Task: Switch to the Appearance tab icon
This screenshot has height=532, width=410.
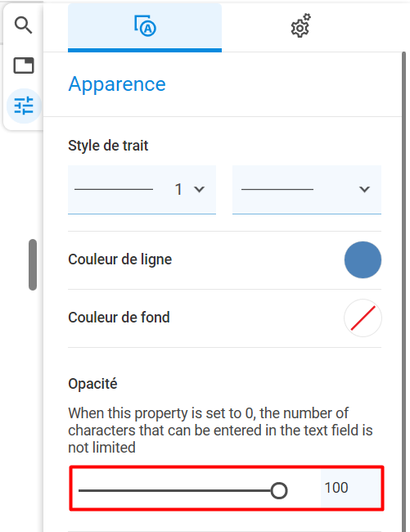Action: click(x=145, y=26)
